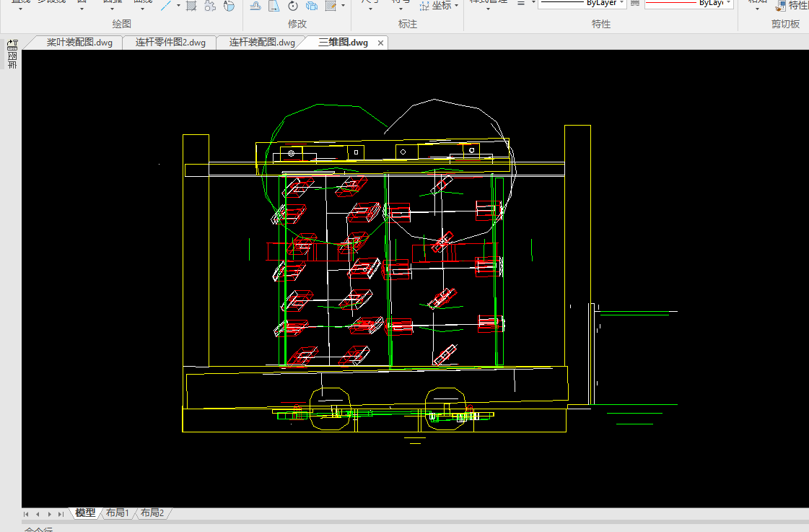Go to next layout tab arrow
Image resolution: width=809 pixels, height=532 pixels.
click(50, 514)
